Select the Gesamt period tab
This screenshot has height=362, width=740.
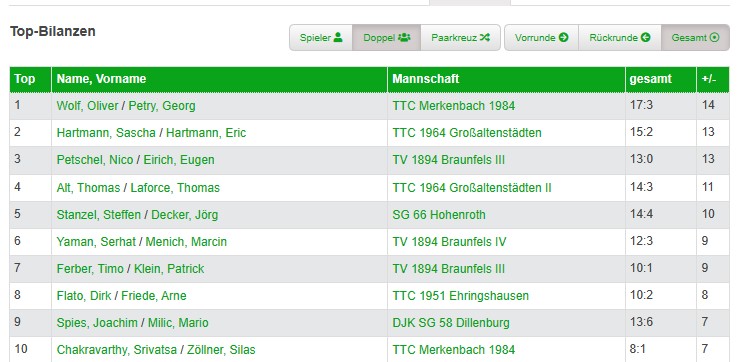[695, 38]
